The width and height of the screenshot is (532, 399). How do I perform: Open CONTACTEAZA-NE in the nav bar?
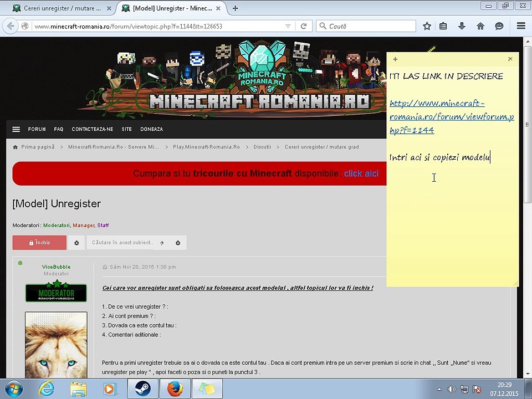[93, 129]
